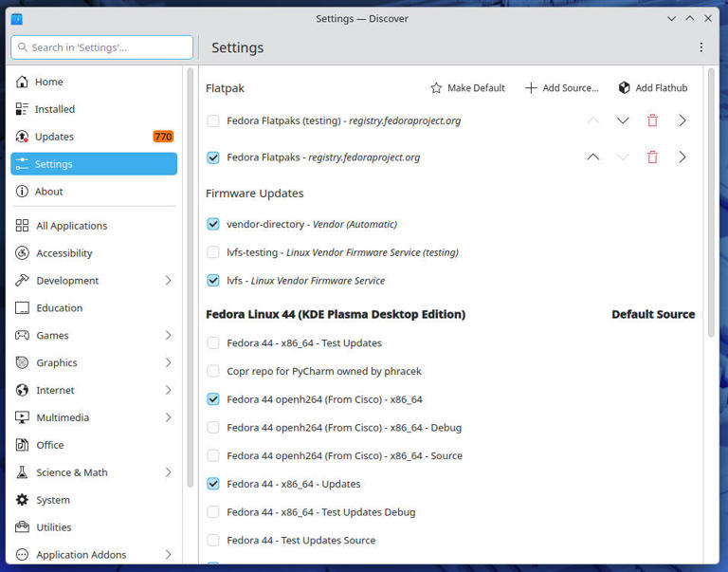Click the All Applications grid icon

pos(22,226)
